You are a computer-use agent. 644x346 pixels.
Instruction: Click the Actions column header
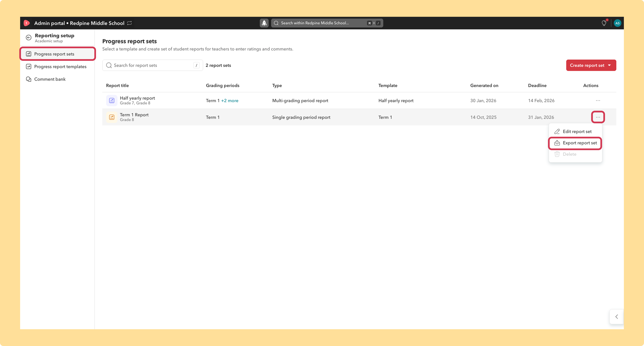[591, 85]
